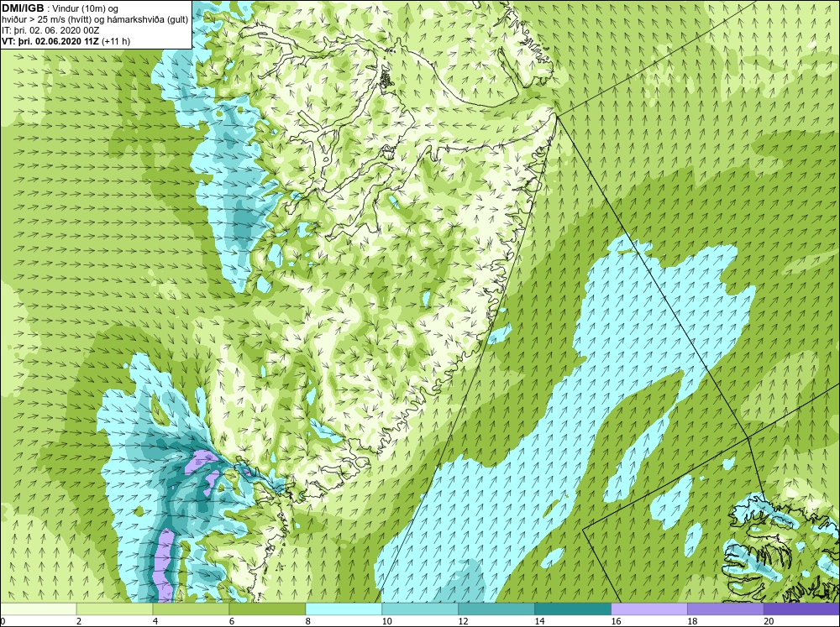The height and width of the screenshot is (627, 840).
Task: Select the olive green 6–8 m/s legend swatch
Action: tap(267, 609)
